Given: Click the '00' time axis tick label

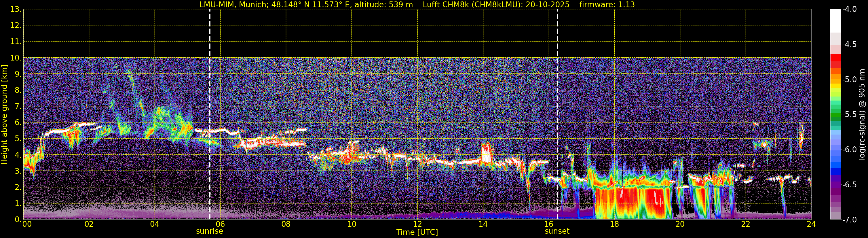Looking at the screenshot, I should click(x=27, y=224).
